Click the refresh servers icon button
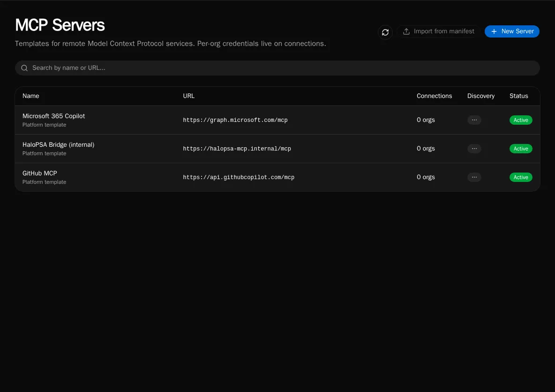555x392 pixels. tap(385, 32)
